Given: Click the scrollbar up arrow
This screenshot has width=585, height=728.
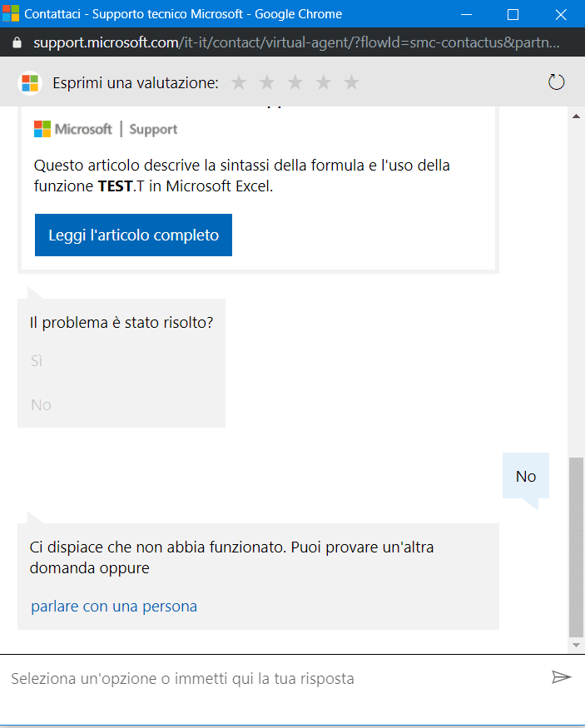Looking at the screenshot, I should point(576,116).
